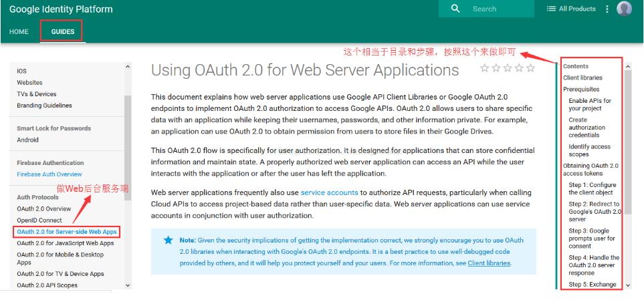Rate the page two stars
Image resolution: width=644 pixels, height=302 pixels.
point(496,68)
